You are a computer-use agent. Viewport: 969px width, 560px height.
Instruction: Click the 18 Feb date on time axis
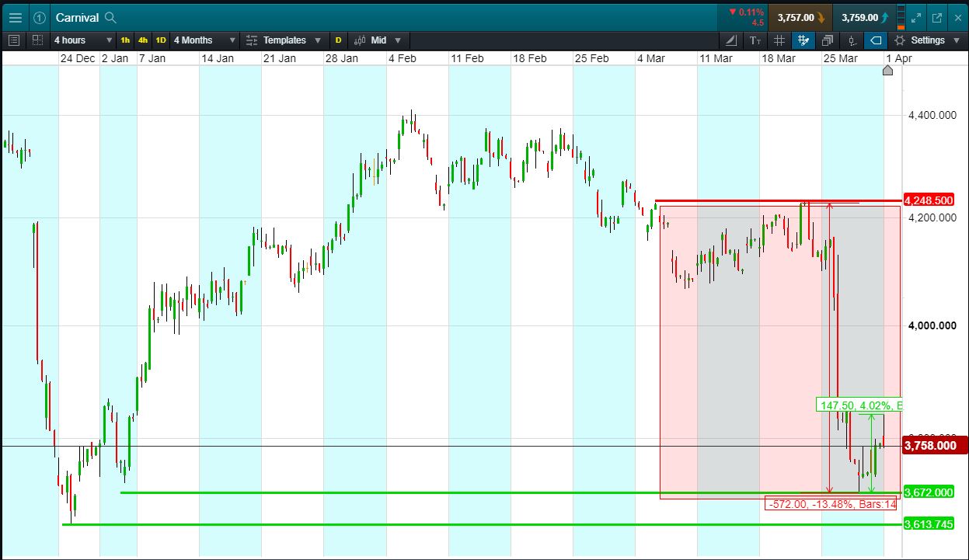coord(530,58)
